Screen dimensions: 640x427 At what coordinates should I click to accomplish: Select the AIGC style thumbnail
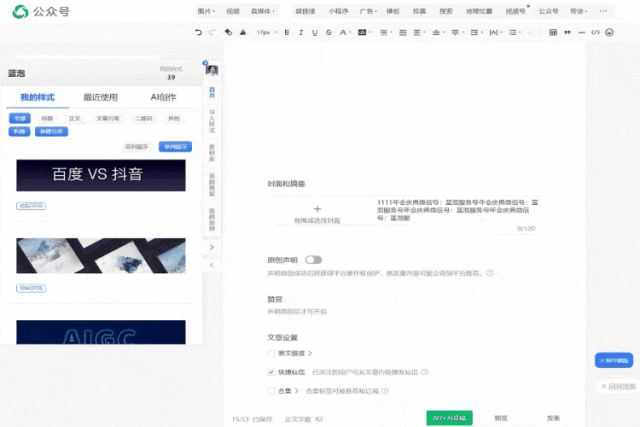101,332
